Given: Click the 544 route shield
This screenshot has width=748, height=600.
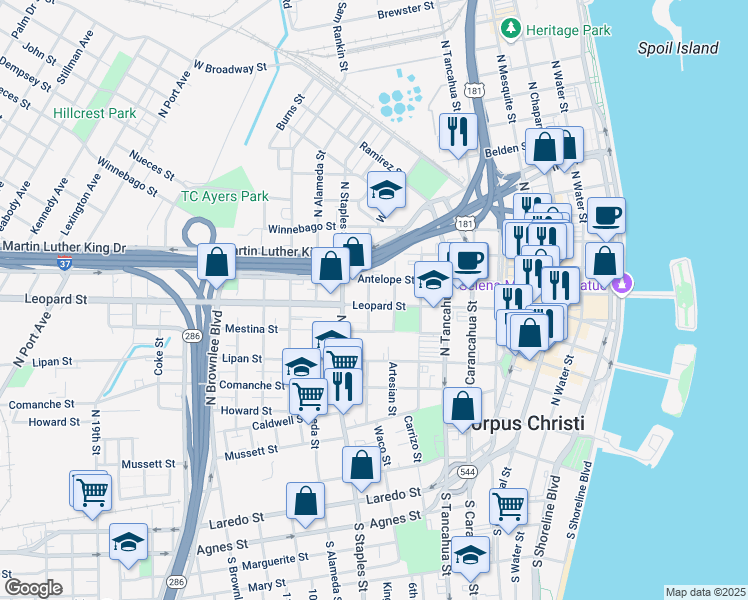Looking at the screenshot, I should pos(467,472).
